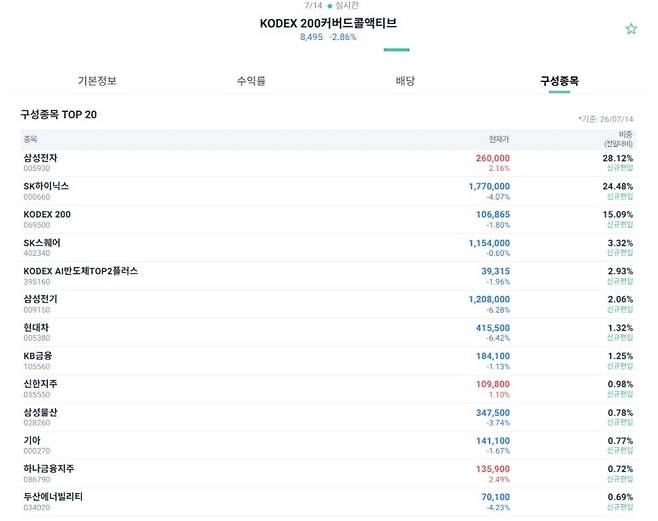
Task: View the 신한지주 holding
Action: click(328, 389)
